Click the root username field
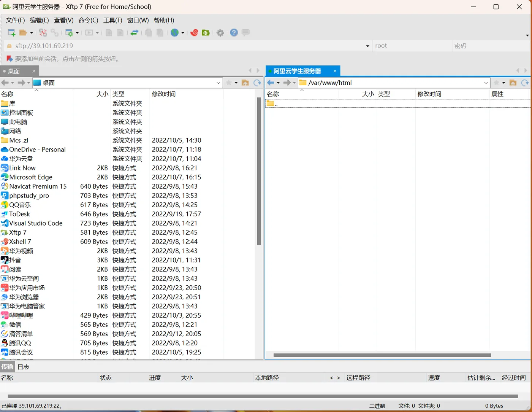The image size is (532, 412). (412, 46)
